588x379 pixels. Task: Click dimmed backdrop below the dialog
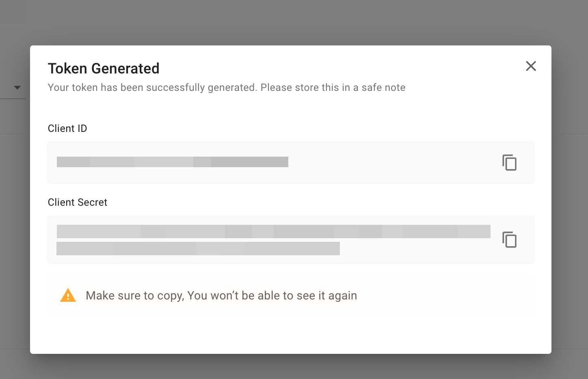294,367
